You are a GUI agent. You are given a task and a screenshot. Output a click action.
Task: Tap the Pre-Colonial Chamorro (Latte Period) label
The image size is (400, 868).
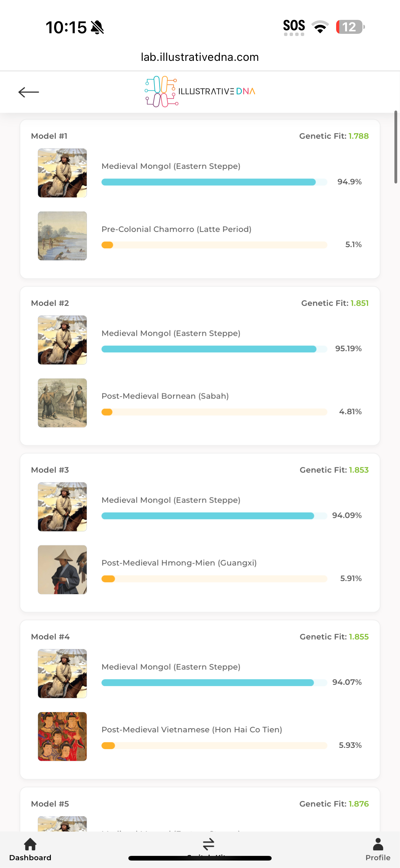click(x=176, y=229)
